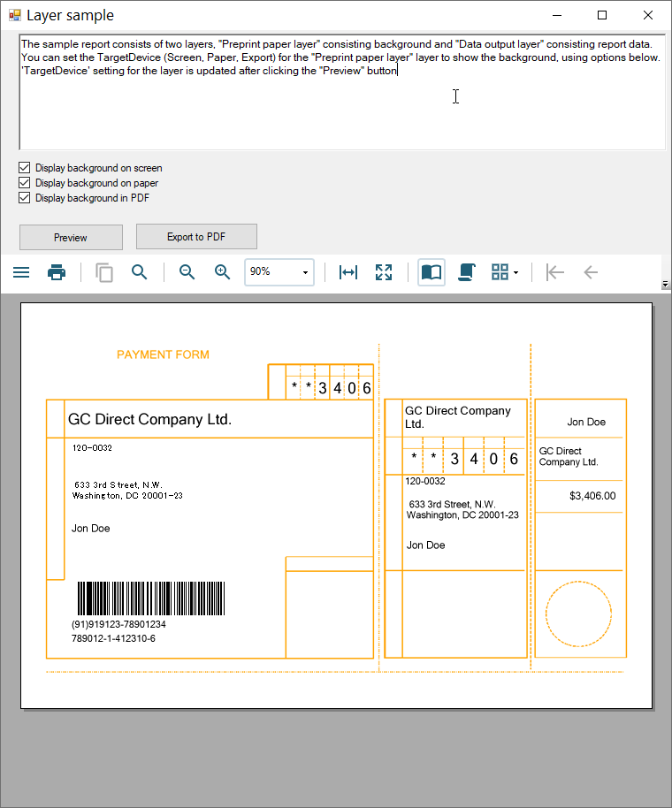The image size is (672, 808).
Task: Open the Find search icon
Action: click(x=139, y=272)
